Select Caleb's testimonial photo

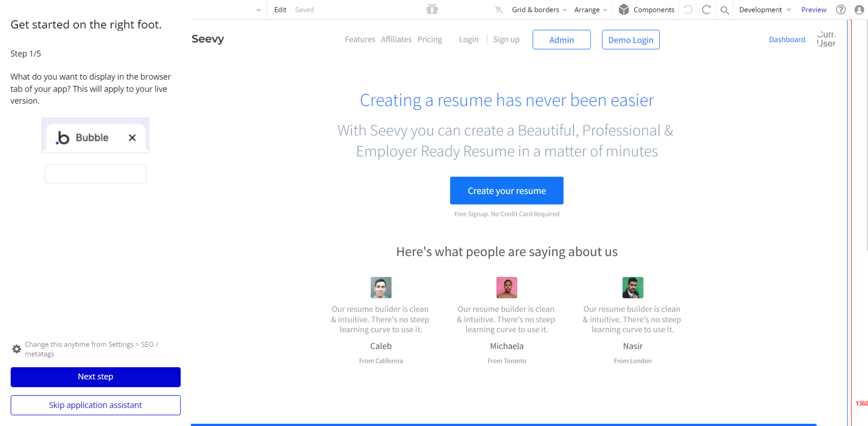click(x=381, y=288)
